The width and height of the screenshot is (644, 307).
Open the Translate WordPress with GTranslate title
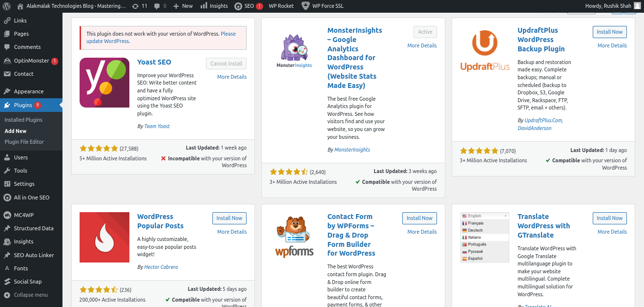click(x=544, y=226)
